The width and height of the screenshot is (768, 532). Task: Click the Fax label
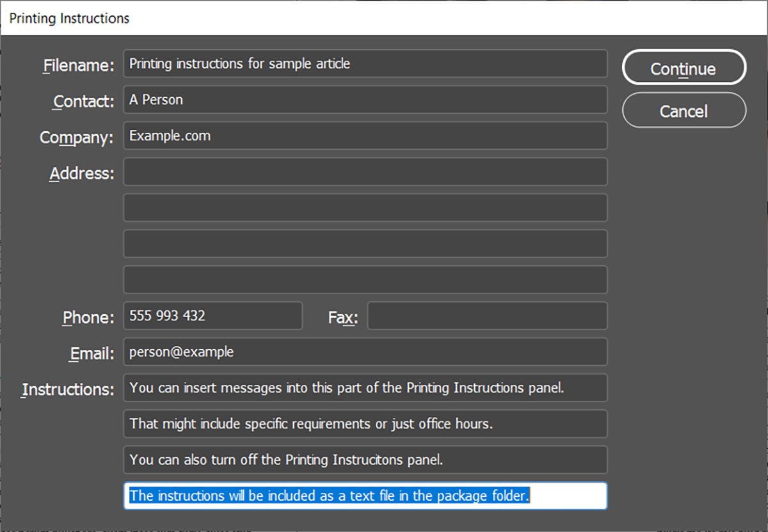(x=344, y=317)
